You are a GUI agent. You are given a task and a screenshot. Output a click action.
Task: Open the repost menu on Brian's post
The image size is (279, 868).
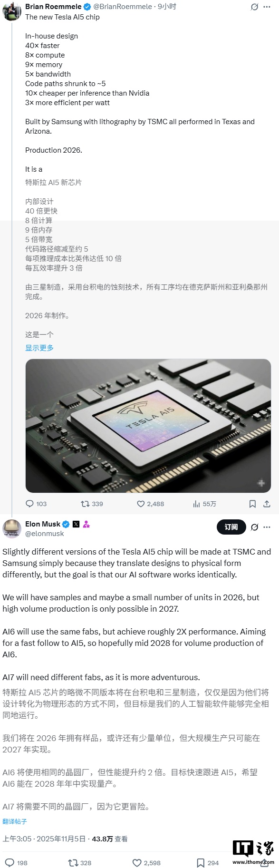click(x=85, y=503)
